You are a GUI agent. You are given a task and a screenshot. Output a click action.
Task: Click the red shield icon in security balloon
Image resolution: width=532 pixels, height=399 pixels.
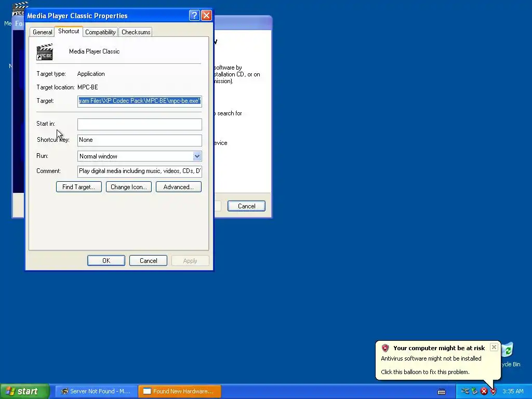point(385,348)
